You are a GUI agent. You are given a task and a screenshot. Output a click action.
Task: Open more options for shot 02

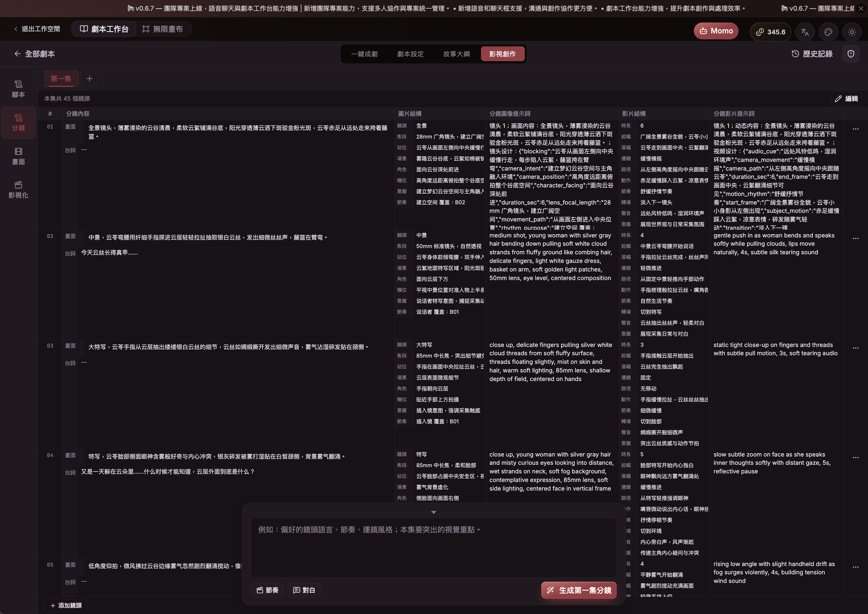tap(855, 239)
